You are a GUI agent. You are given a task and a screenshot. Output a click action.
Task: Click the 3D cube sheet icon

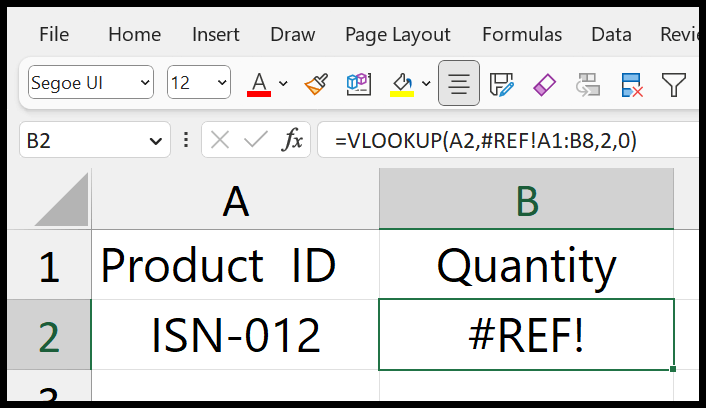point(359,84)
